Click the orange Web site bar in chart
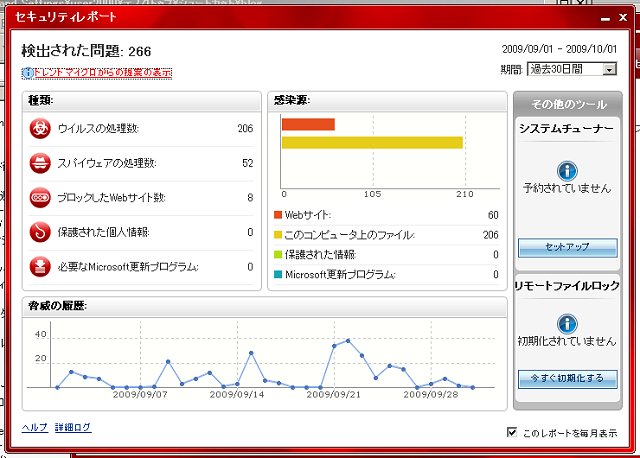The image size is (640, 458). 308,124
